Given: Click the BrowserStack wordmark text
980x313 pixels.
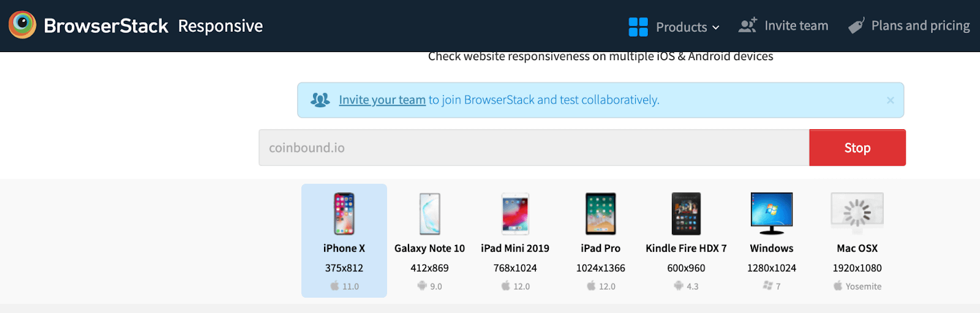Looking at the screenshot, I should tap(106, 26).
